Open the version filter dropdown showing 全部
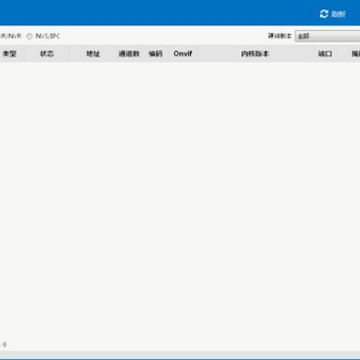This screenshot has width=360, height=360. [327, 36]
